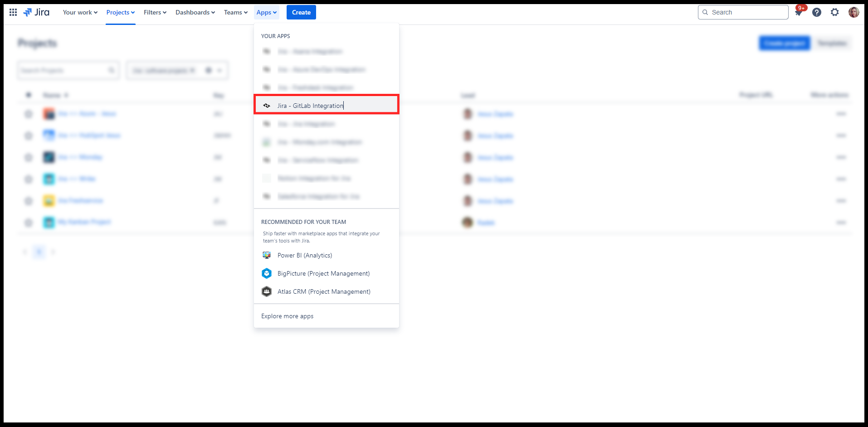This screenshot has height=427, width=868.
Task: Collapse the Apps menu in navigation
Action: click(x=266, y=12)
